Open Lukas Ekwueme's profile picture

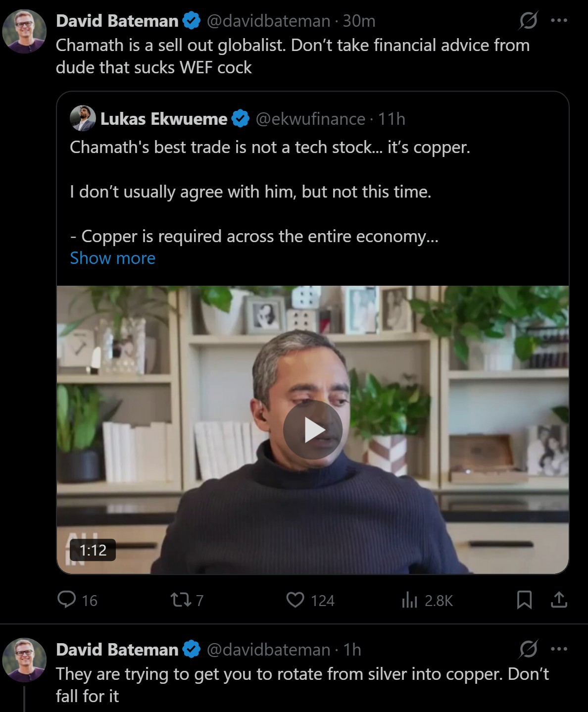coord(83,119)
